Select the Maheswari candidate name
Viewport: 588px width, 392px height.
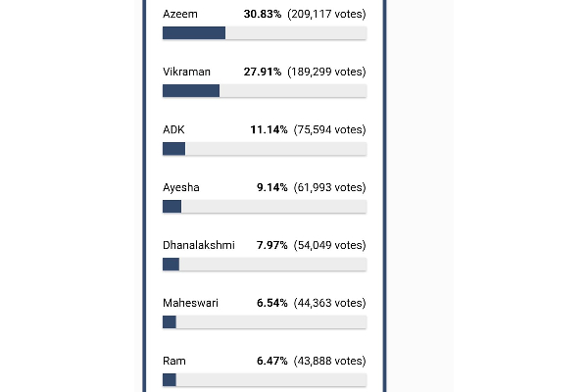[x=190, y=303]
